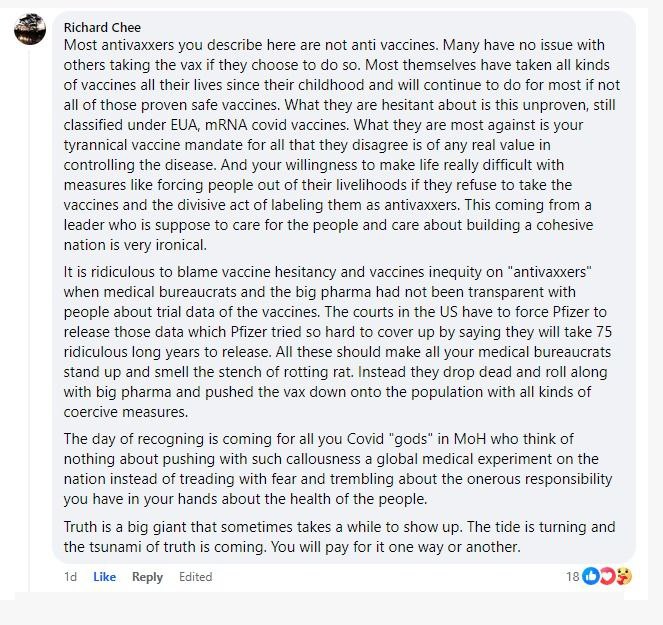This screenshot has width=663, height=625.
Task: Open Richard Chee's profile picture
Action: pos(30,29)
